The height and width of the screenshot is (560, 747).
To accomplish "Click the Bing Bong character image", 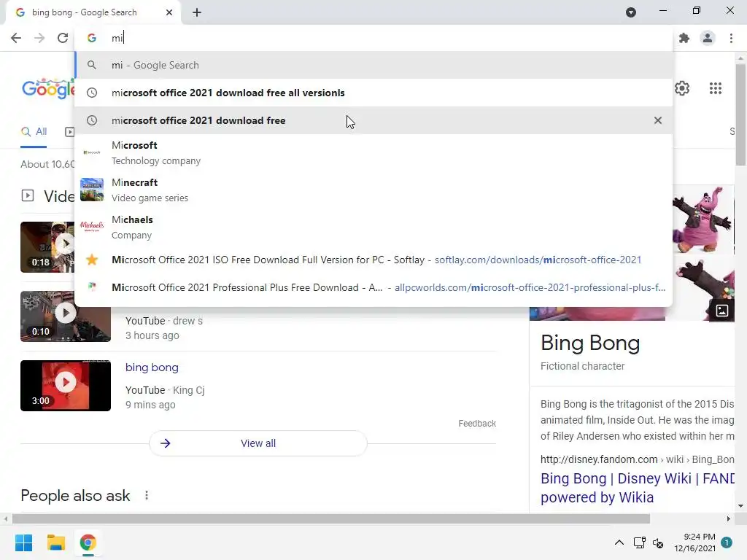I will click(x=703, y=219).
